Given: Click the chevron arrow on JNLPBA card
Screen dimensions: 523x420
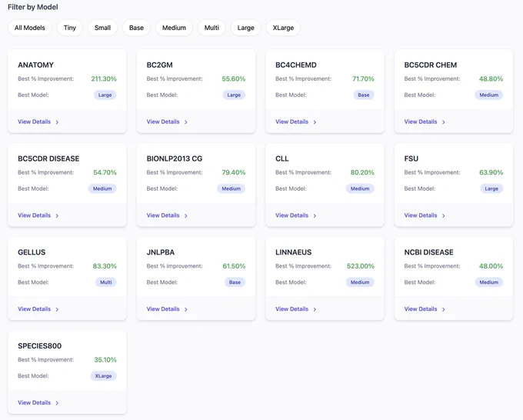Looking at the screenshot, I should tap(186, 309).
